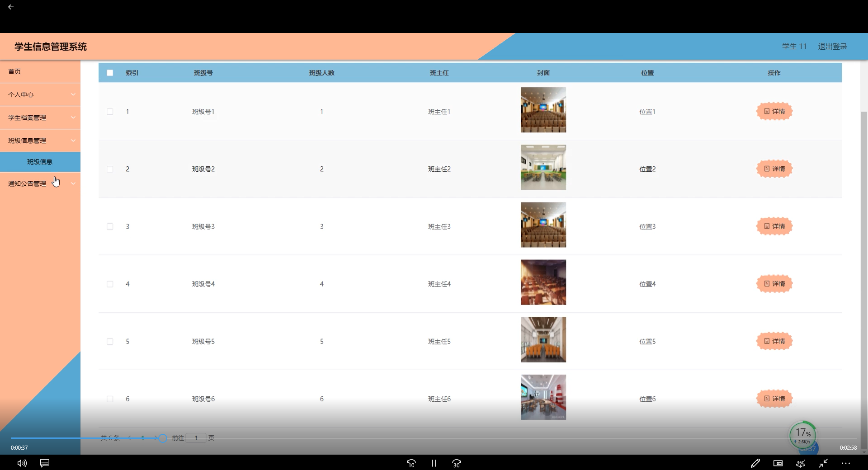The height and width of the screenshot is (470, 868).
Task: Click 详情 button for 班级号6
Action: 774,398
